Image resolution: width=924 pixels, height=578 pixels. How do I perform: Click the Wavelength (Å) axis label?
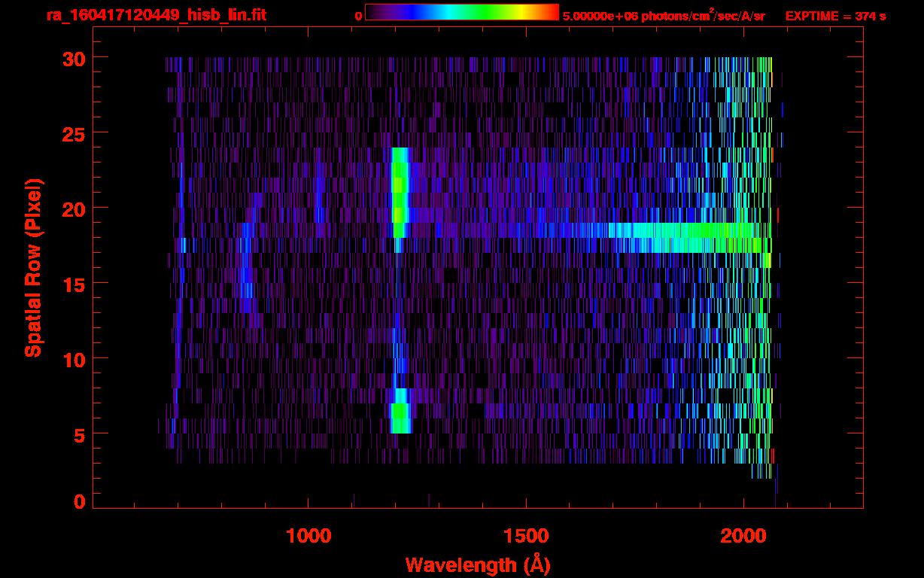point(473,564)
